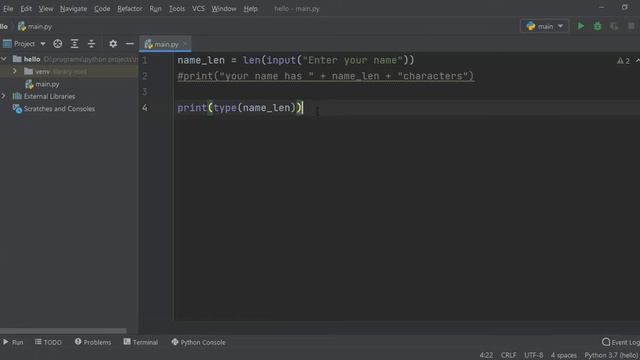This screenshot has height=360, width=640.
Task: Collapse the hello project root node
Action: point(4,59)
